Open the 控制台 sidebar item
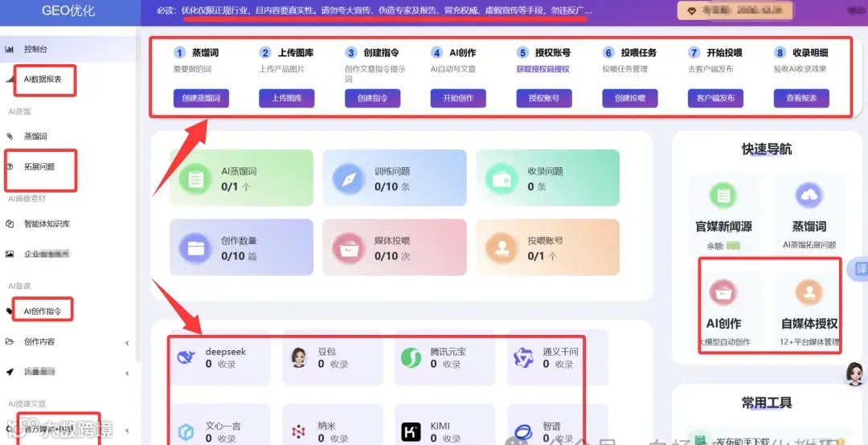This screenshot has height=445, width=868. click(35, 49)
